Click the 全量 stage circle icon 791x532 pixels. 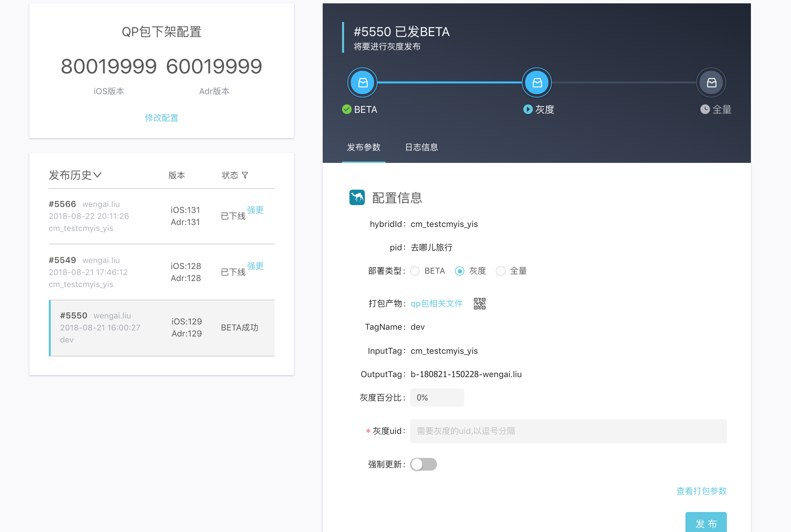click(x=711, y=82)
